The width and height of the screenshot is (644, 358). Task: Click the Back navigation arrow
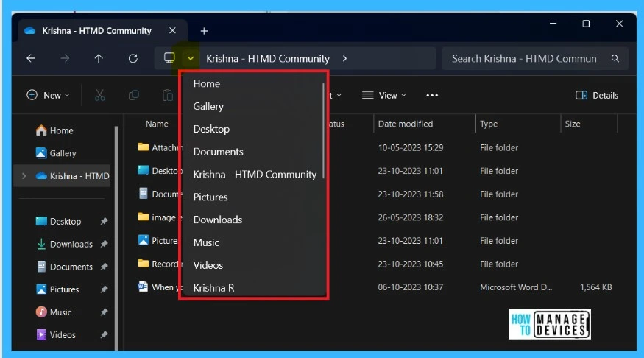[31, 58]
